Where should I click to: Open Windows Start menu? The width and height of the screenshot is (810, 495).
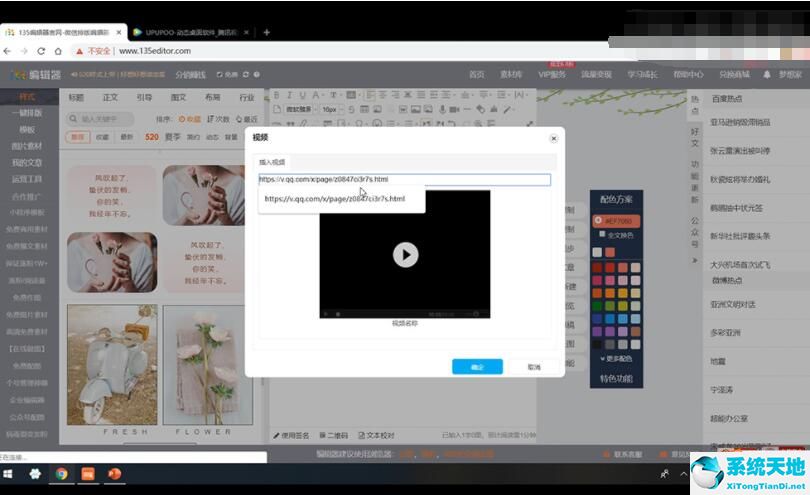9,473
